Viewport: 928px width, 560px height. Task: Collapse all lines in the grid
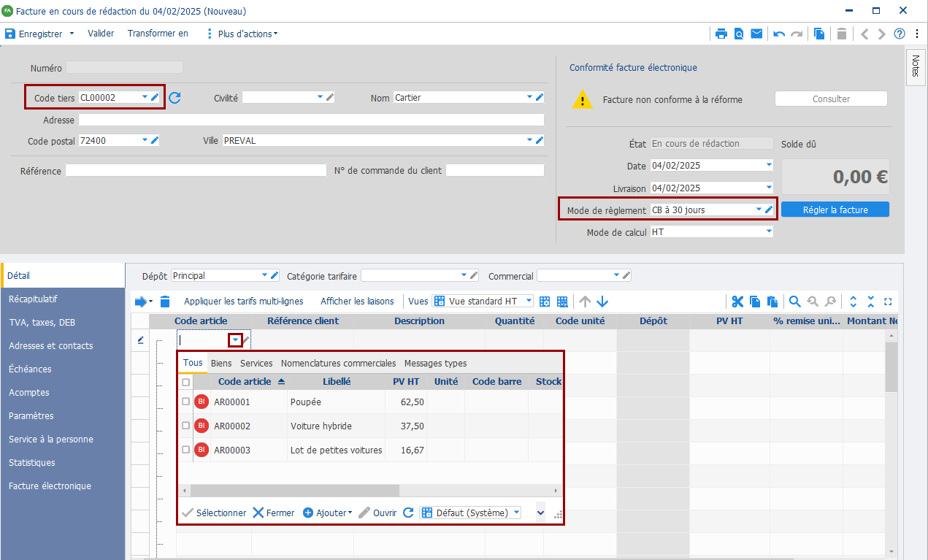coord(870,302)
